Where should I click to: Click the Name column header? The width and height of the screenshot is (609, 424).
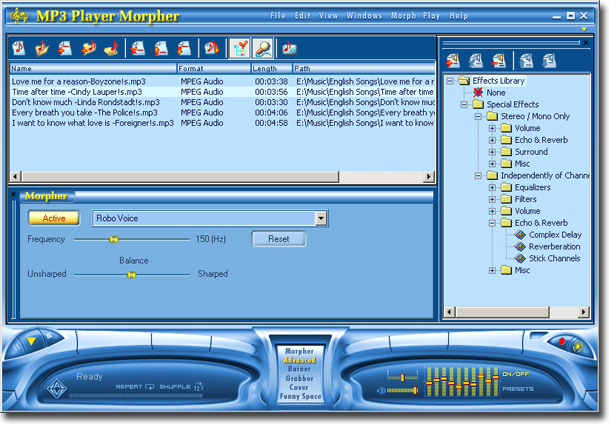pos(93,68)
